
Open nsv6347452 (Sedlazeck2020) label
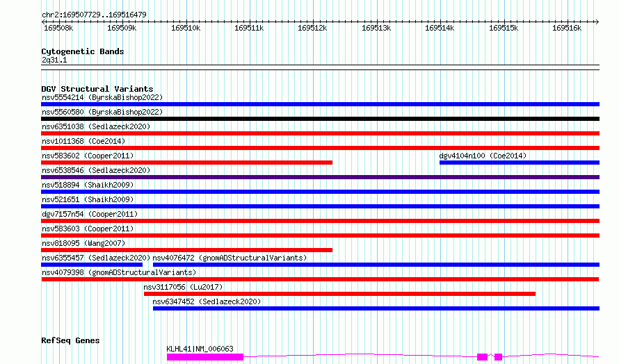pos(207,301)
